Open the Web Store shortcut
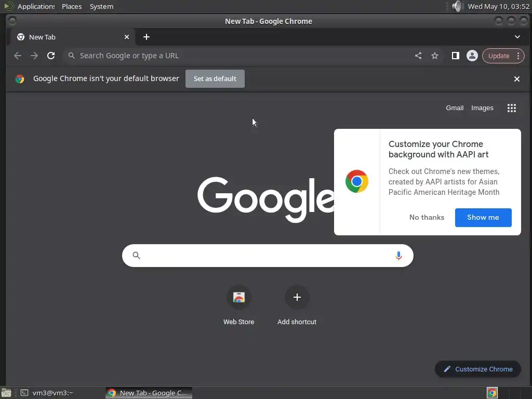The image size is (532, 399). pos(239,298)
